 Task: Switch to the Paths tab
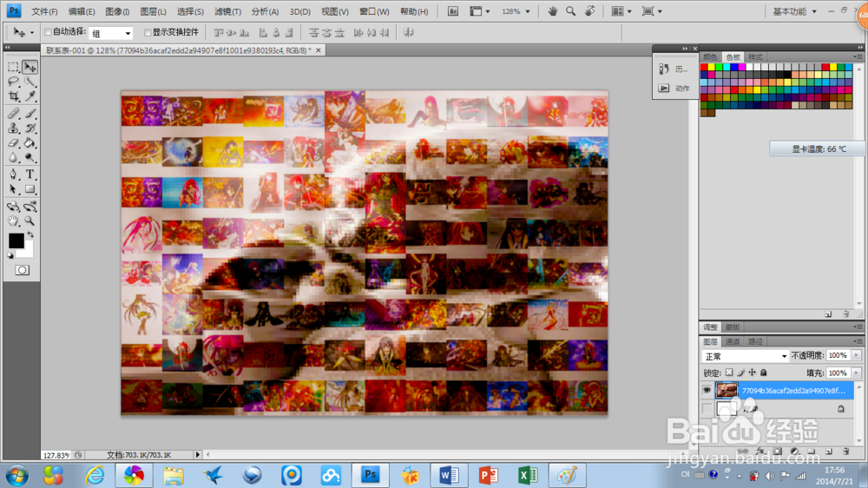pyautogui.click(x=755, y=342)
